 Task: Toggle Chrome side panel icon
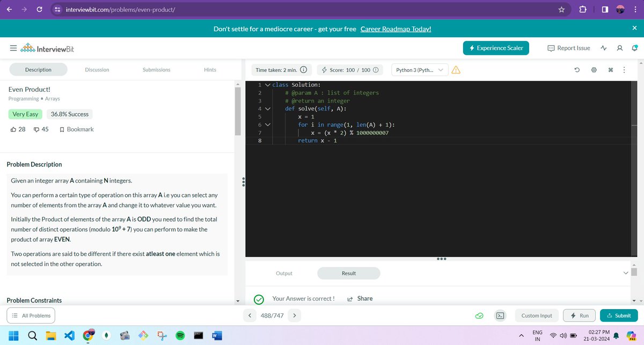604,9
